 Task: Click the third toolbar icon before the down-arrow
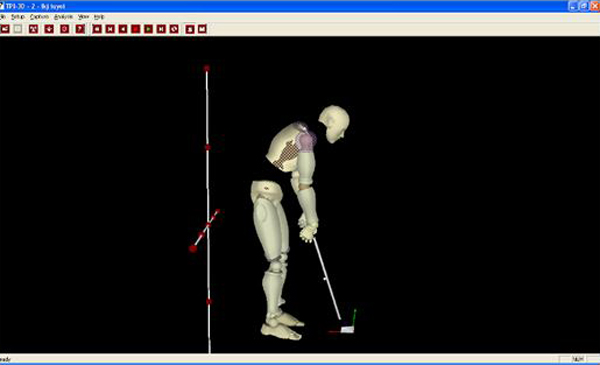pyautogui.click(x=34, y=29)
